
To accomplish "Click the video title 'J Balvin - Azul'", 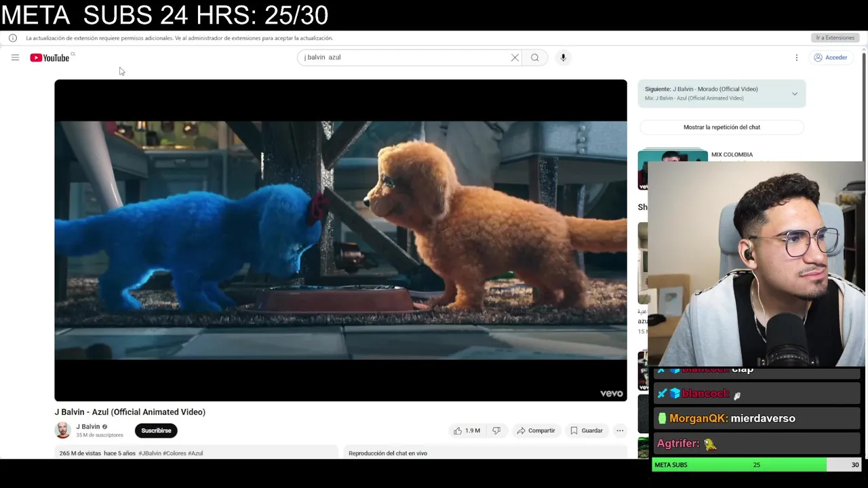I will pos(130,412).
